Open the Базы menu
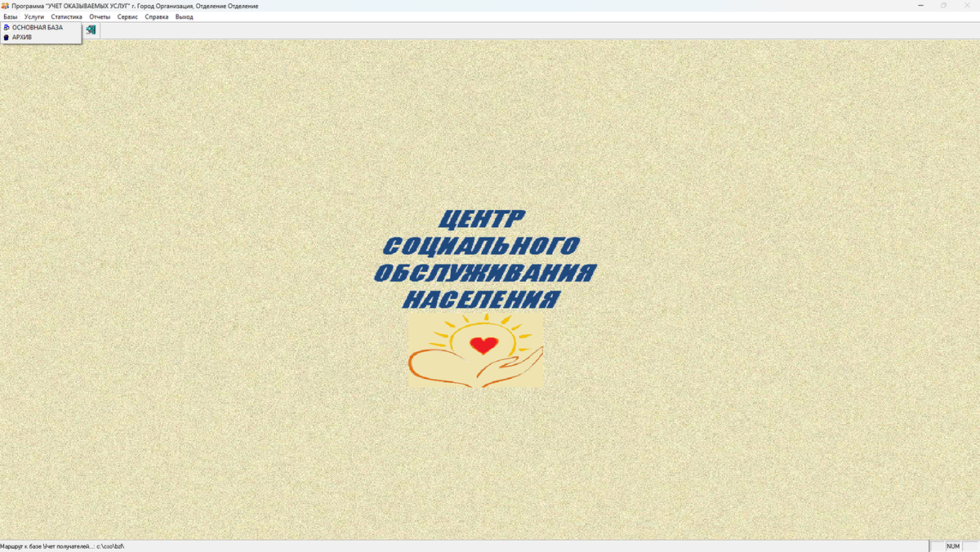The height and width of the screenshot is (552, 980). (x=11, y=16)
